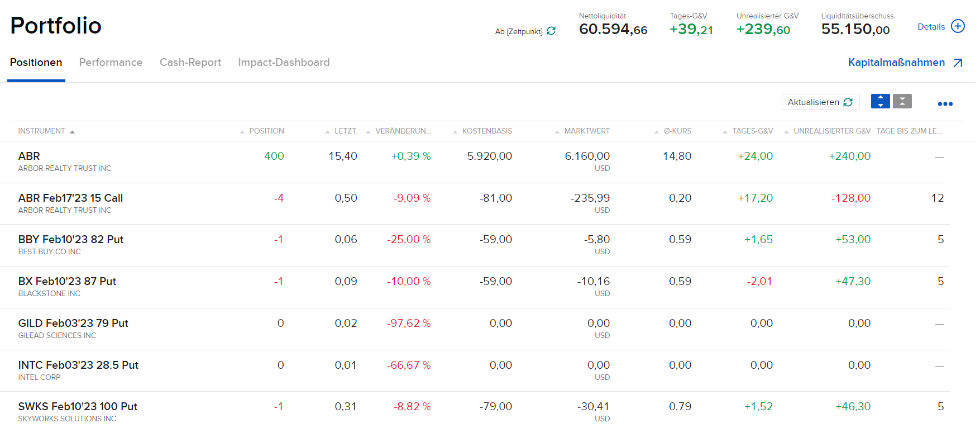The width and height of the screenshot is (980, 442).
Task: Click the Details link in header
Action: click(x=931, y=27)
